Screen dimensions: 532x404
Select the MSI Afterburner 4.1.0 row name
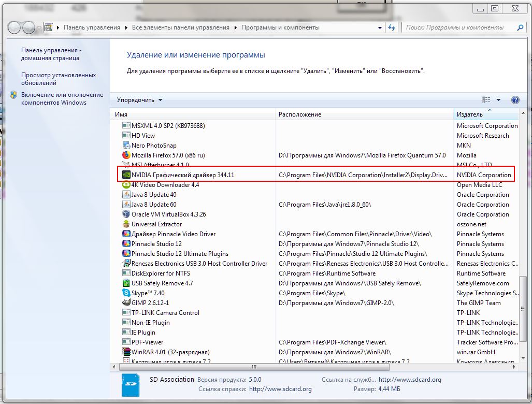(160, 165)
